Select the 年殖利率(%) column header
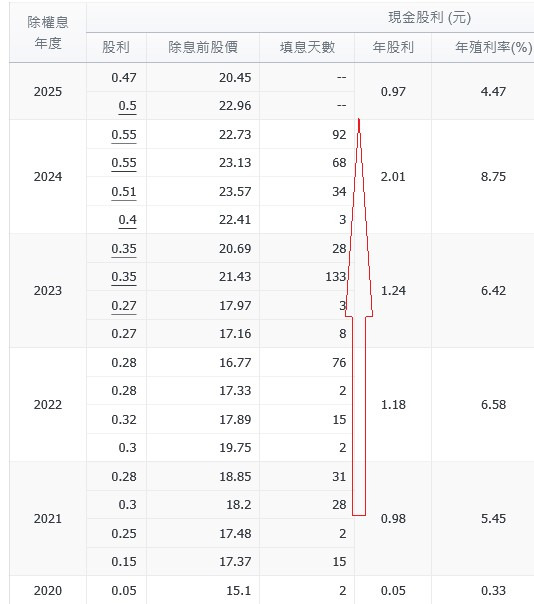 pos(494,47)
